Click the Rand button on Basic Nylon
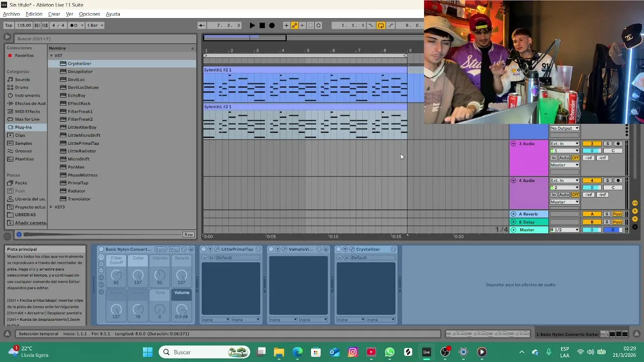Screen dimensions: 644x362 pos(160,249)
